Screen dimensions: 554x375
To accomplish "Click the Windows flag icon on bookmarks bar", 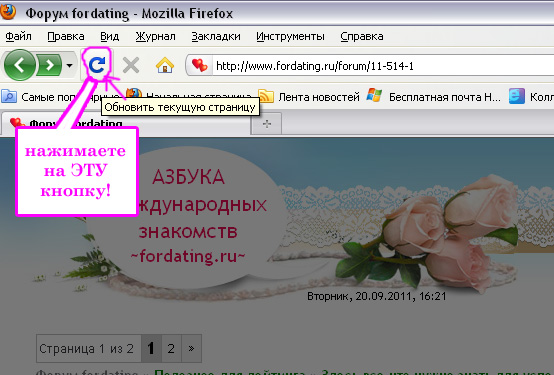I will click(x=374, y=95).
